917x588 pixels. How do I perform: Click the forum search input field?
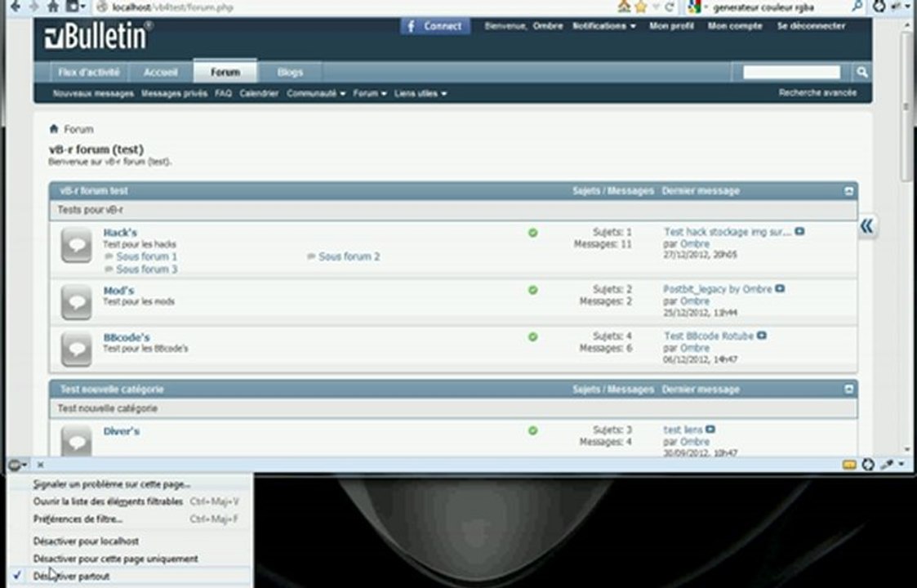[791, 72]
